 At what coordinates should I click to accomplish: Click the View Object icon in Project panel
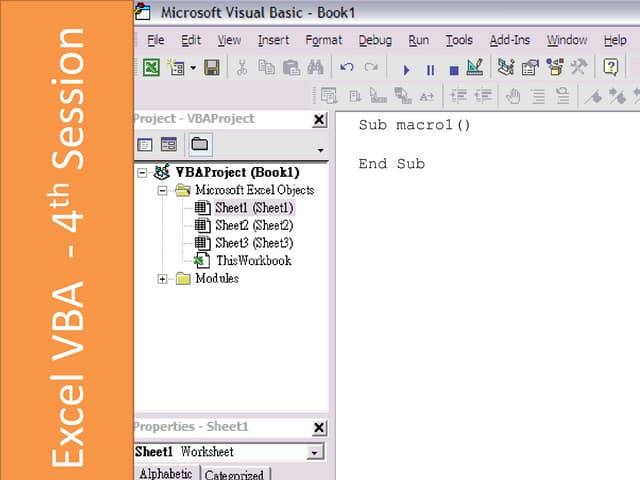[x=169, y=144]
